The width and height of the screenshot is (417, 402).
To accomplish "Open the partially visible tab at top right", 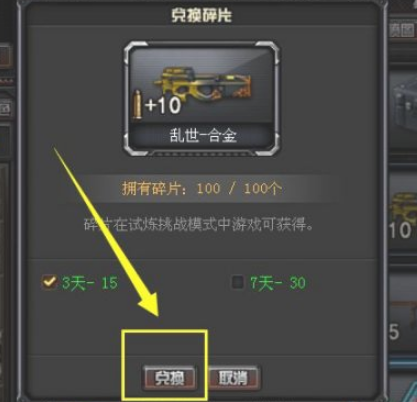I will click(x=403, y=31).
